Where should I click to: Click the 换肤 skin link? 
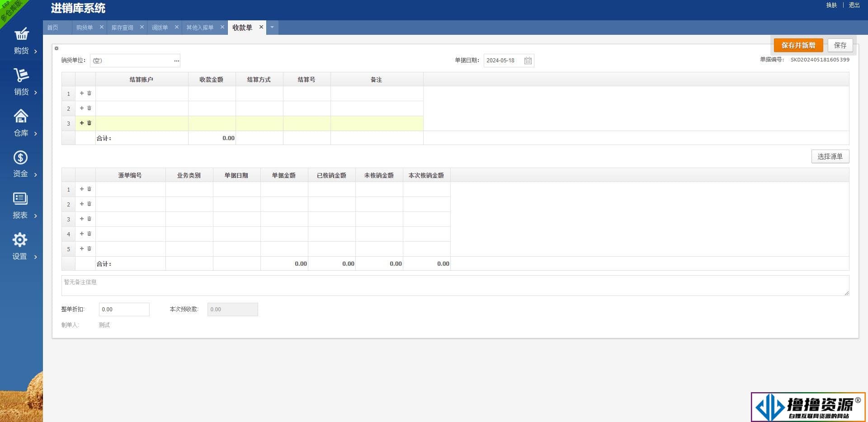coord(831,5)
